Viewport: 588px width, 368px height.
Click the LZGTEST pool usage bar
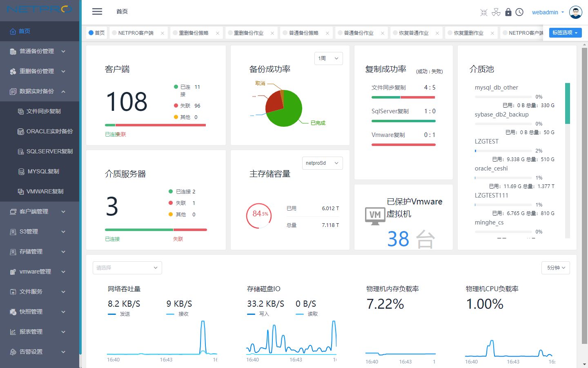(503, 151)
